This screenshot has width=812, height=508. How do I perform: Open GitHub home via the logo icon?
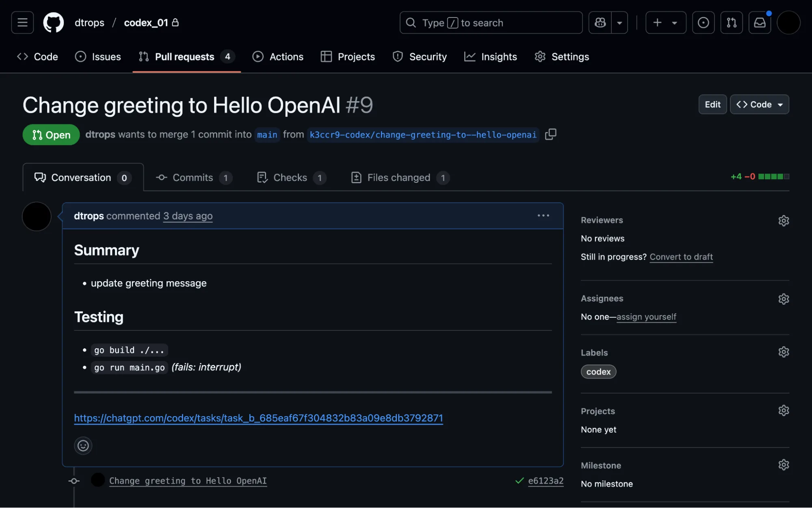tap(53, 22)
